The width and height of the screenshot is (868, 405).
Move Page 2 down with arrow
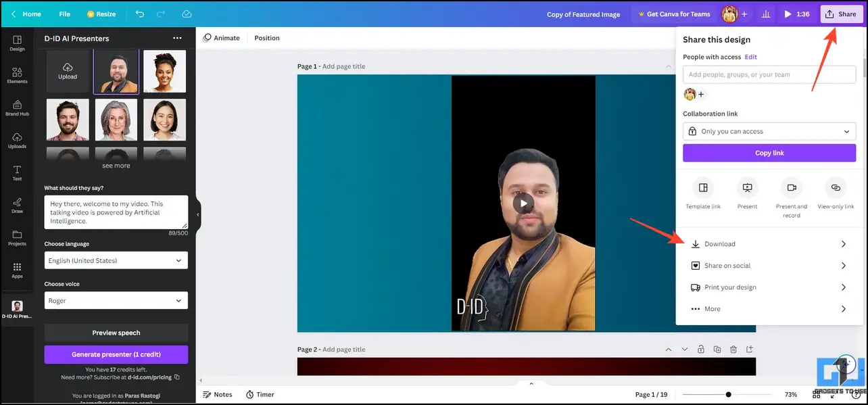pos(684,350)
